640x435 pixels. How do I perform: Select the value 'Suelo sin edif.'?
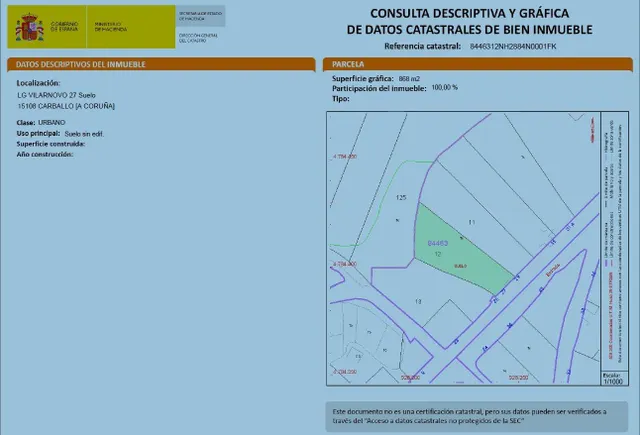(84, 134)
